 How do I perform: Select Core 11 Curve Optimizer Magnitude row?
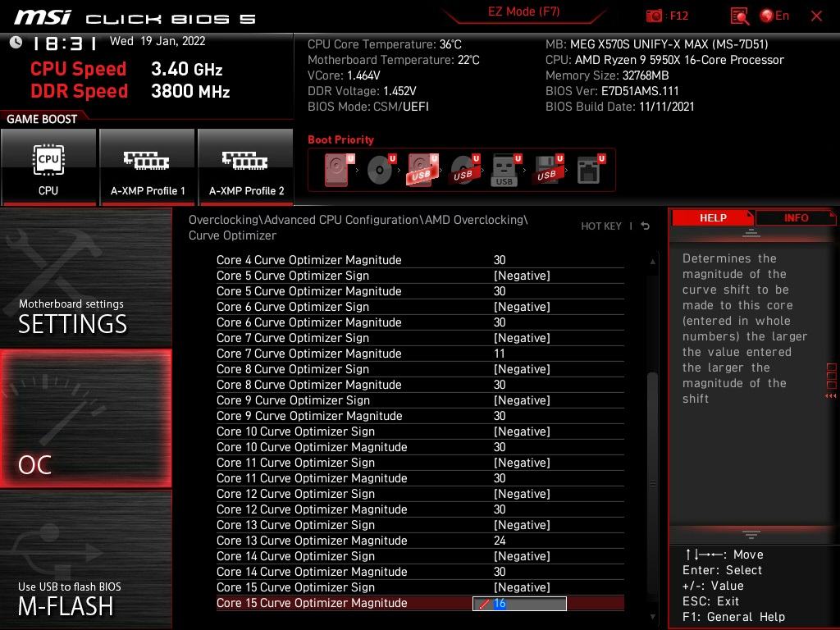(x=420, y=478)
